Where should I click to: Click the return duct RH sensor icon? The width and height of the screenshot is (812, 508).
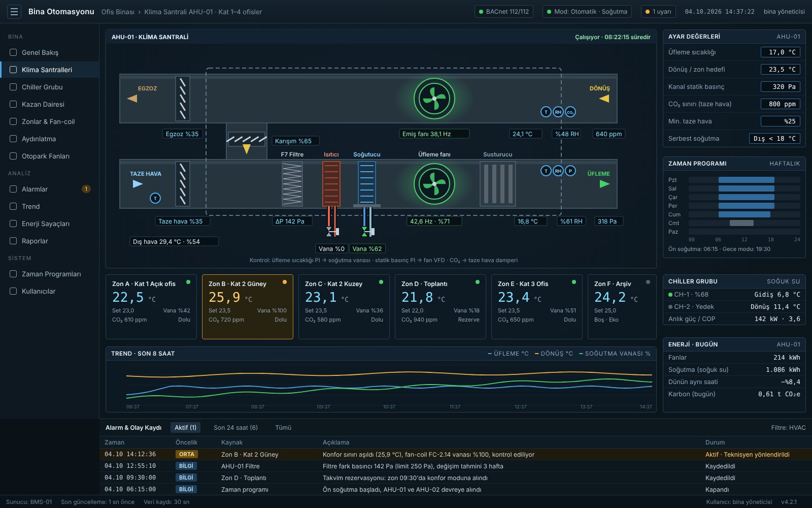[x=558, y=112]
